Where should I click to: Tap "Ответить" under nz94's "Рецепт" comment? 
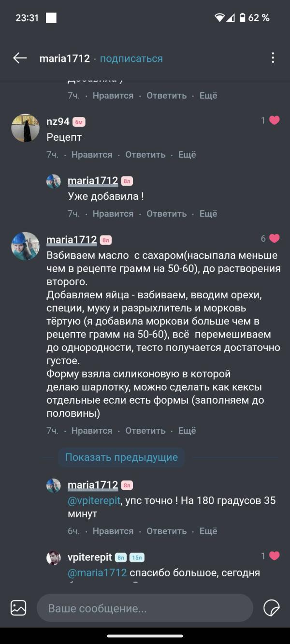click(145, 155)
